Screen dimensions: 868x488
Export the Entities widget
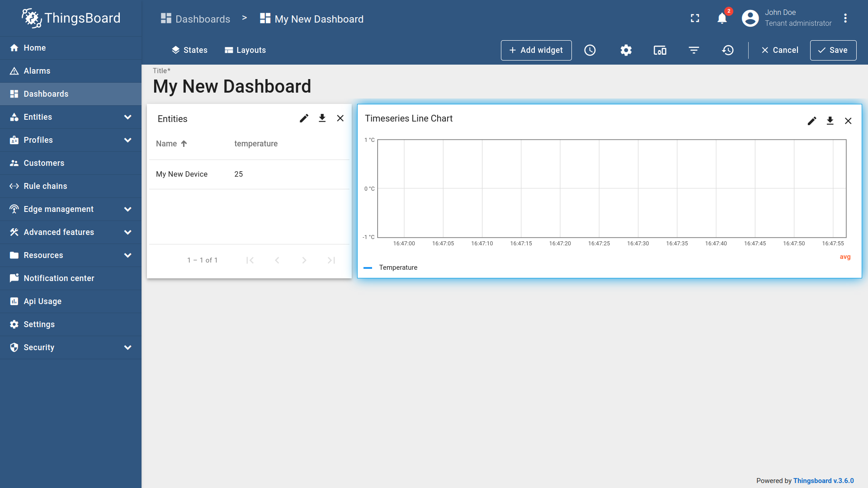(322, 118)
